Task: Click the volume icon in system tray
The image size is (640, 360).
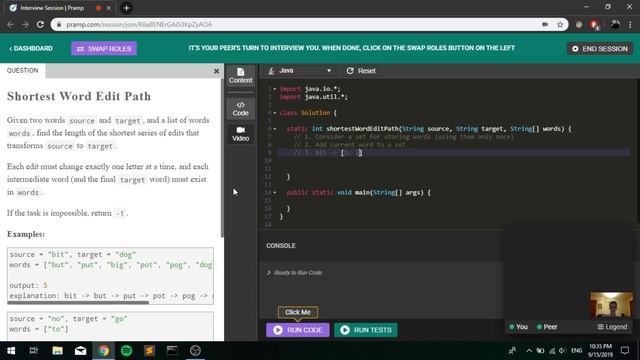Action: point(562,351)
